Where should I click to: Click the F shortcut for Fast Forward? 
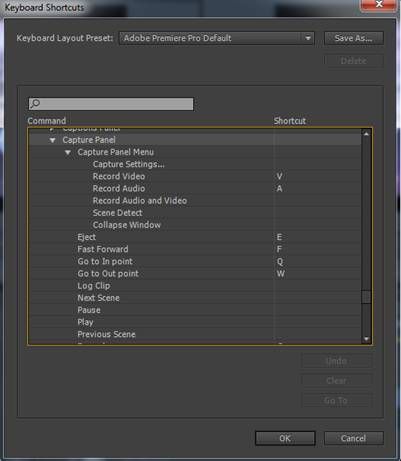click(279, 249)
